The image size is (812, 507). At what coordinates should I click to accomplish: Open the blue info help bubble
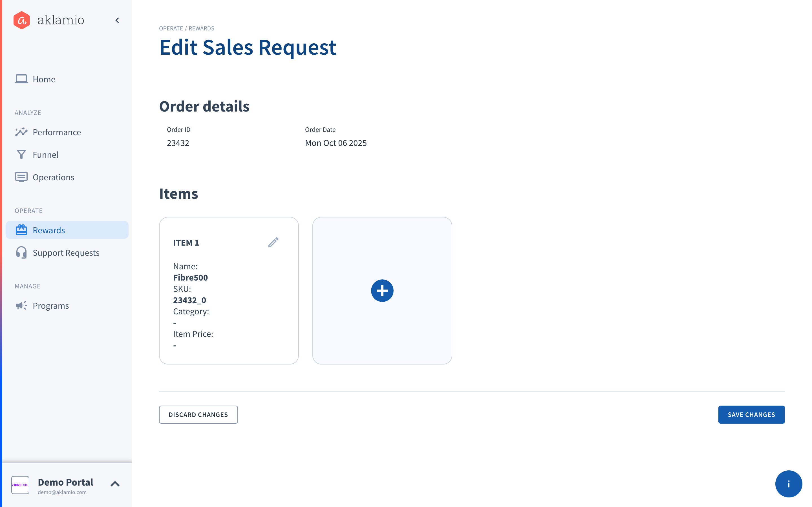[788, 484]
